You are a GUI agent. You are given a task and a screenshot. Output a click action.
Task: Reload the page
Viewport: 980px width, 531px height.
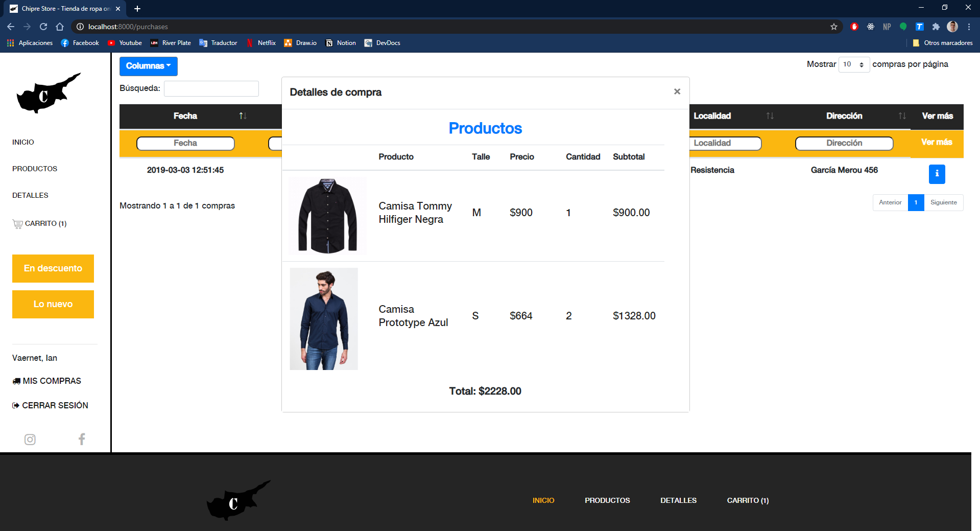43,27
